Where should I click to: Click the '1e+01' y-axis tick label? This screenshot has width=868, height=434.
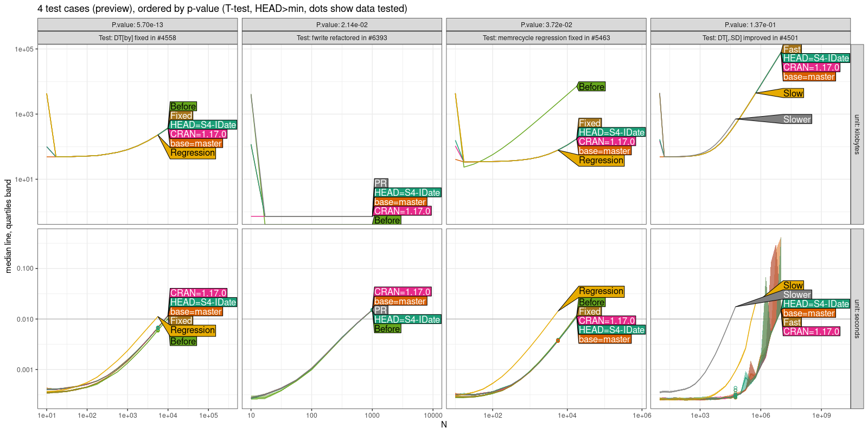(x=24, y=180)
